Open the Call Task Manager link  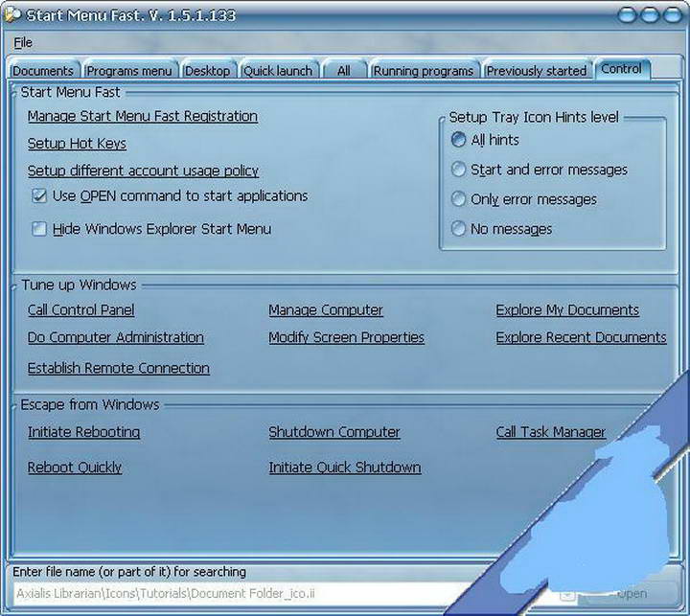coord(550,432)
